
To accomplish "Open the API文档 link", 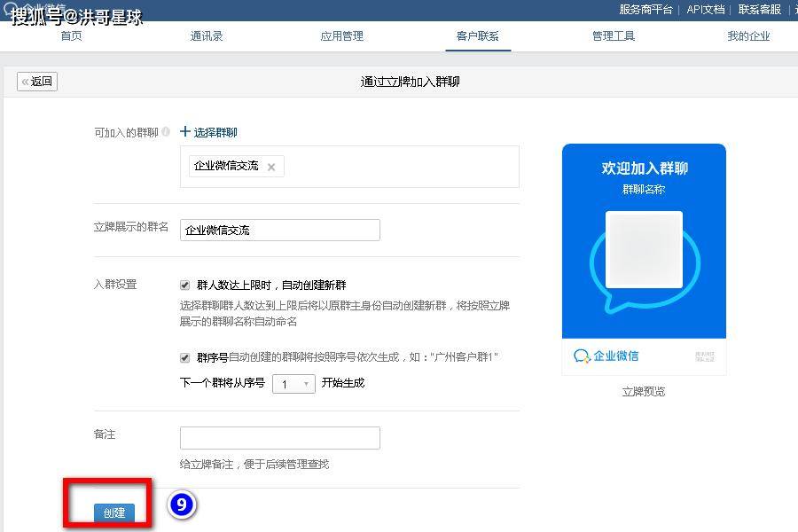I will click(x=706, y=9).
